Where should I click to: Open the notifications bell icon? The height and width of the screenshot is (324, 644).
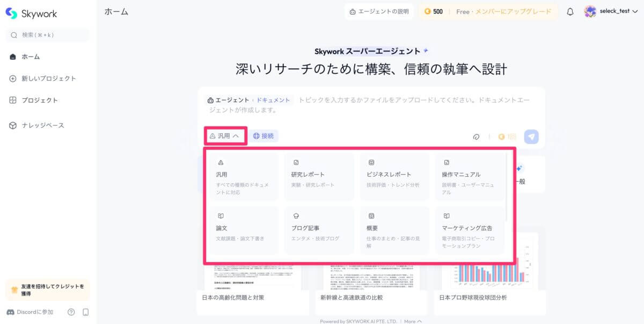click(570, 11)
